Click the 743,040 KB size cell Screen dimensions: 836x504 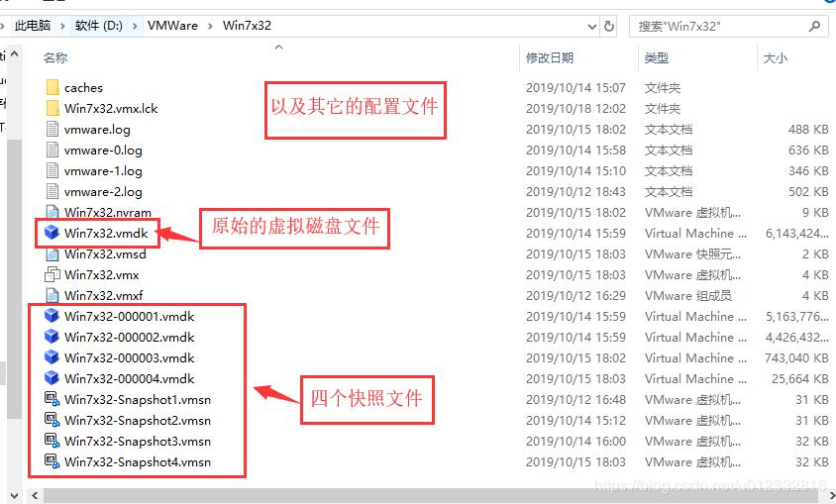coord(796,358)
